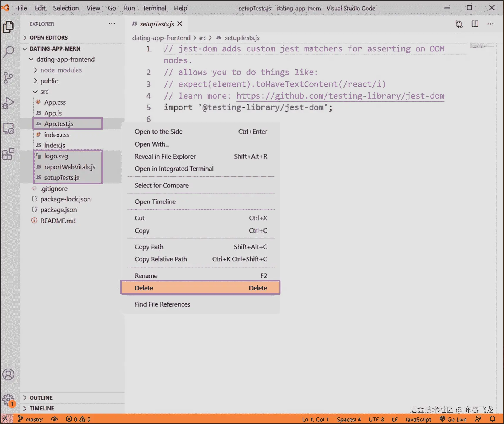Open the jest-dom GitHub link in editor

click(x=340, y=96)
